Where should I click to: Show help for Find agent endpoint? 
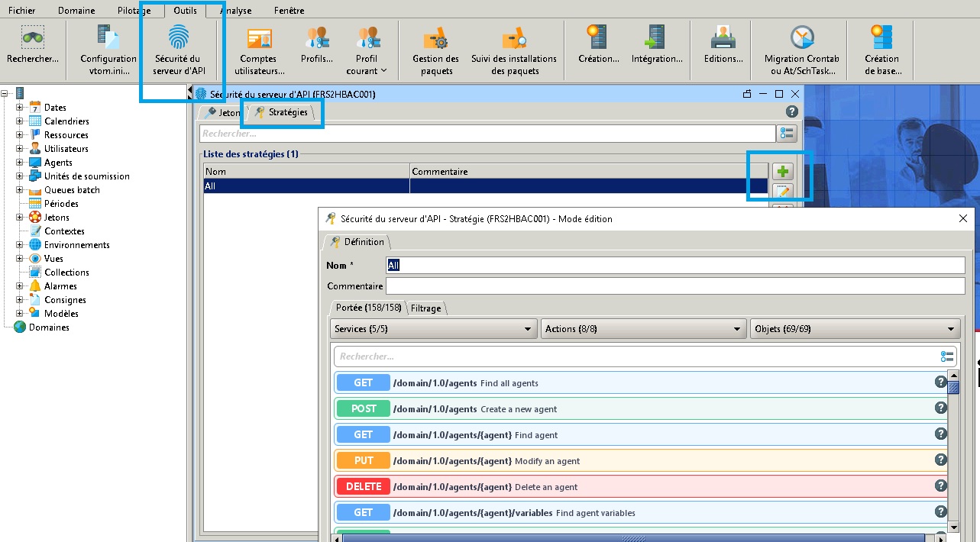(941, 434)
